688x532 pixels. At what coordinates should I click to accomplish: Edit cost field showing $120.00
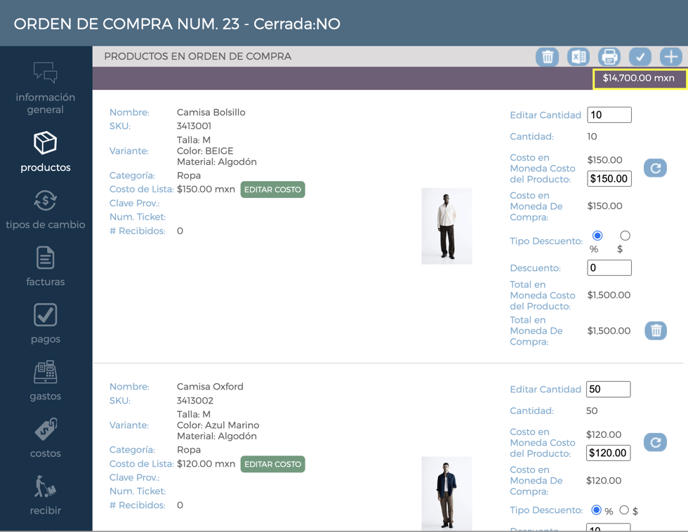[x=608, y=453]
